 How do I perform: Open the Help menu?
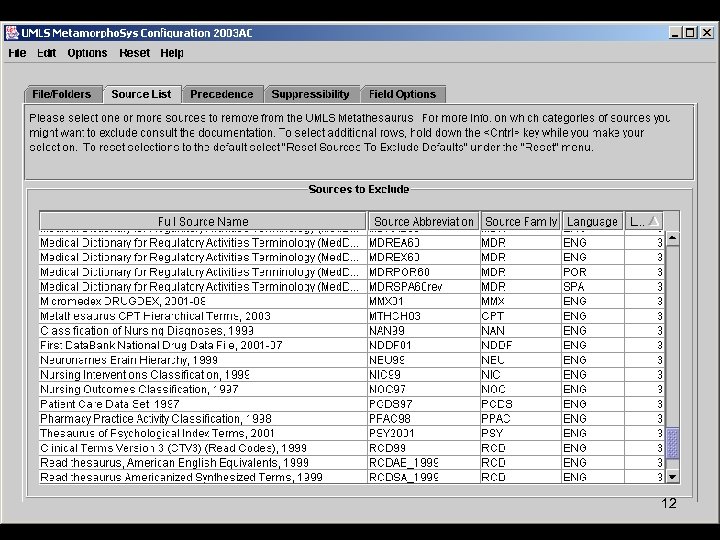click(172, 53)
